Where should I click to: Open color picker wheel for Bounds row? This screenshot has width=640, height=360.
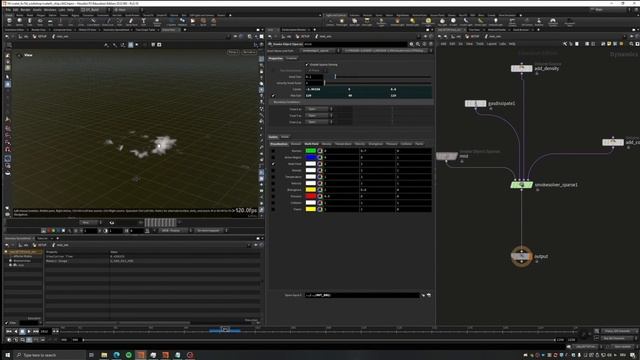point(320,151)
